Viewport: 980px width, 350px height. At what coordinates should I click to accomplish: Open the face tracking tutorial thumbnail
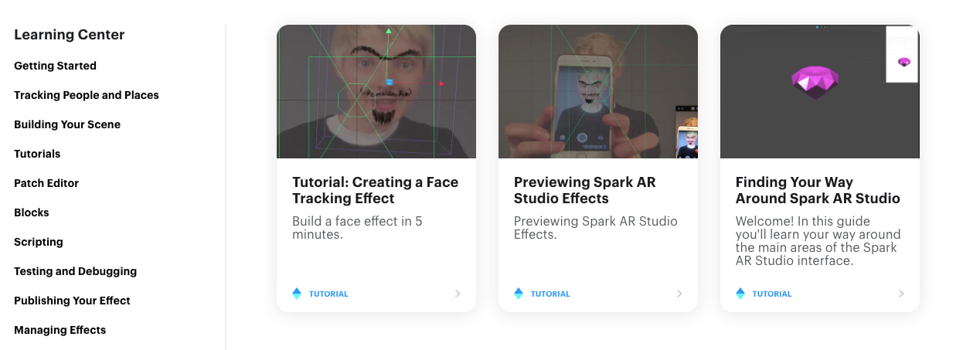tap(376, 91)
